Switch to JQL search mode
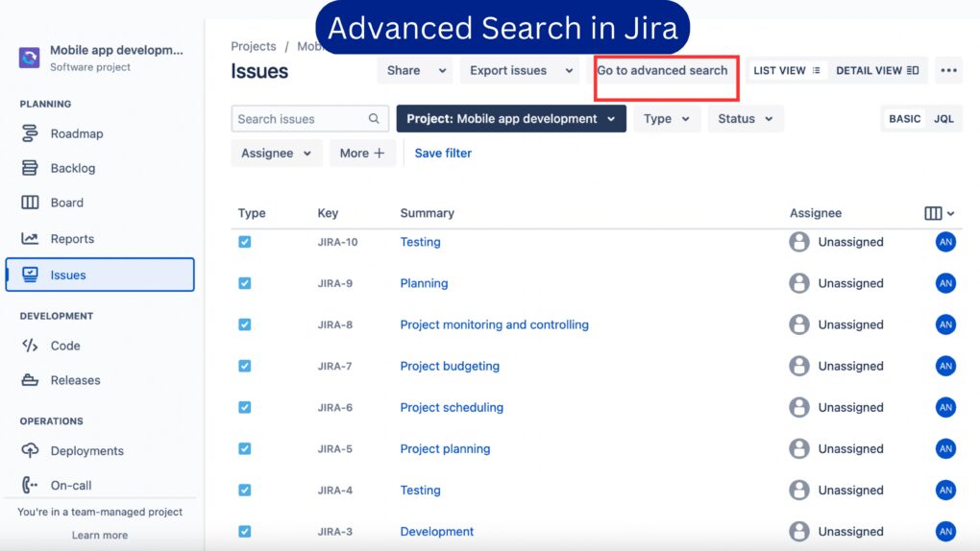 [943, 119]
